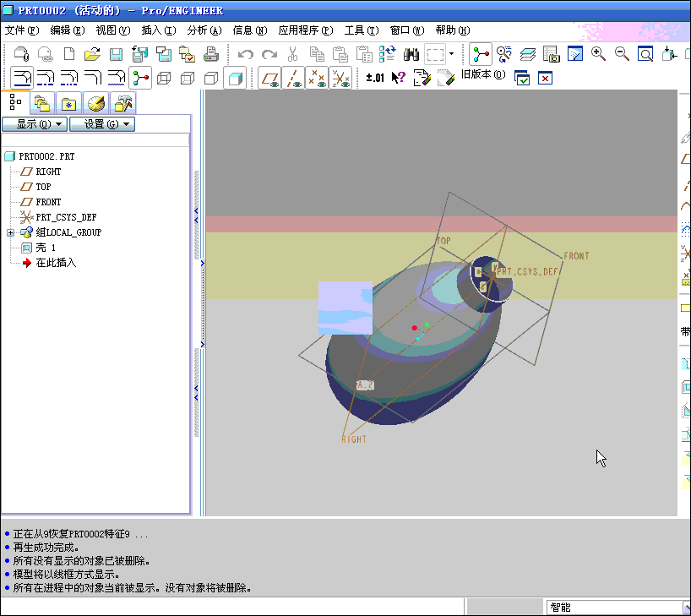The height and width of the screenshot is (616, 691).
Task: Open the folder browser tab icon in navigator
Action: tap(41, 103)
